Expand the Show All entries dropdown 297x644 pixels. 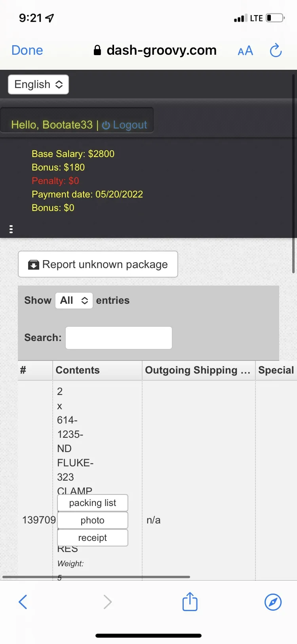(x=74, y=300)
